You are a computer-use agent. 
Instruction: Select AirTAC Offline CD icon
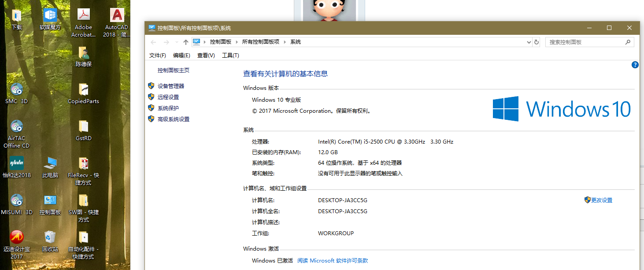click(17, 127)
